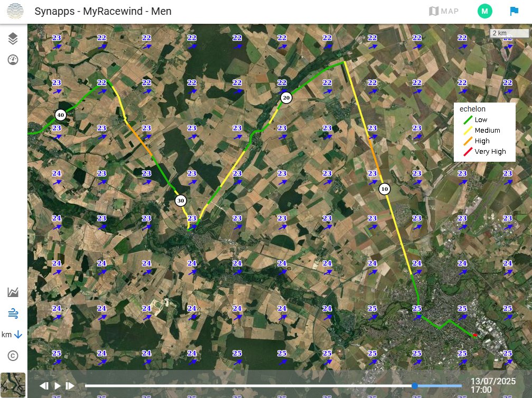This screenshot has height=398, width=532.
Task: Click the Medium echelon legend entry
Action: pyautogui.click(x=482, y=130)
